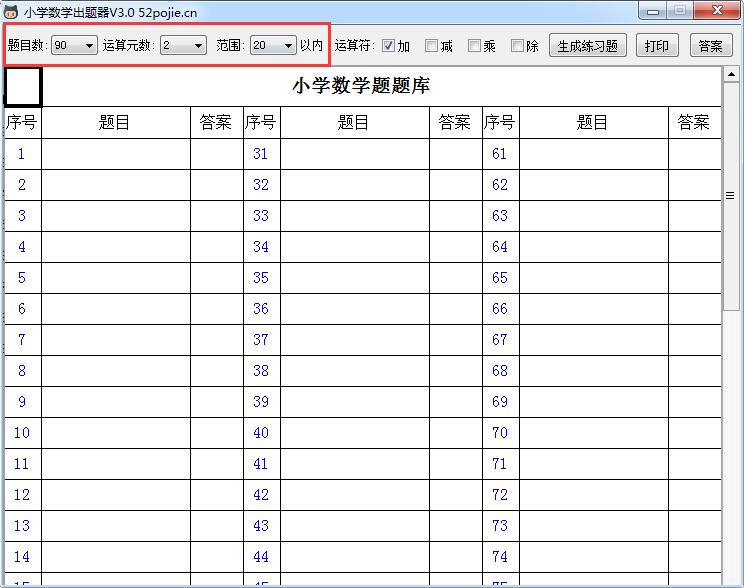Check the 除 operator checkbox

click(518, 46)
